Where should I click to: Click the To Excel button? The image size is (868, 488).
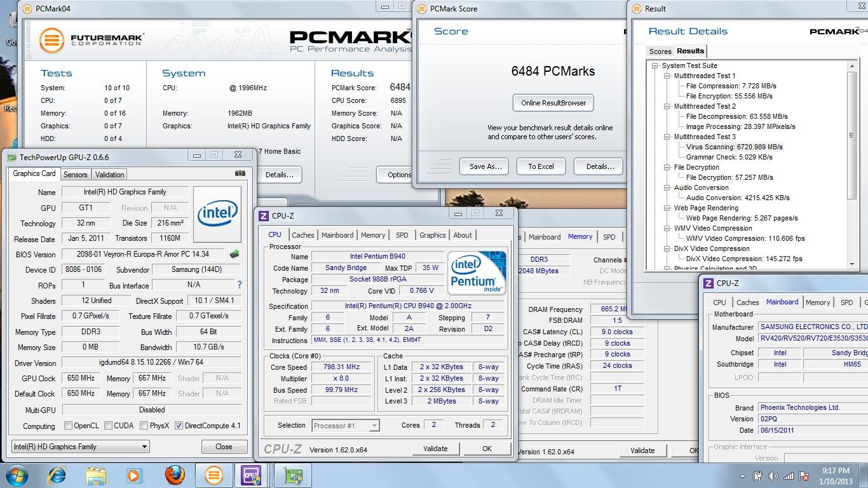coord(541,166)
